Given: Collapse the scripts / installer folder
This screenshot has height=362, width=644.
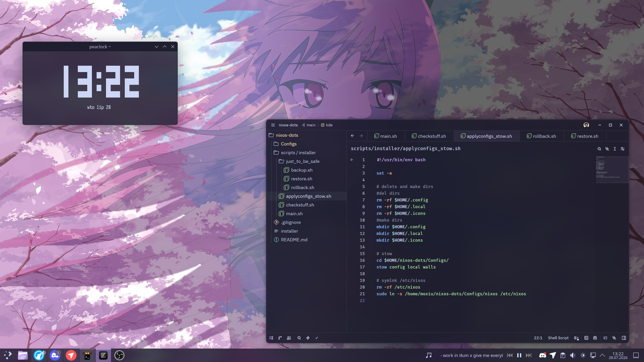Looking at the screenshot, I should click(x=307, y=153).
